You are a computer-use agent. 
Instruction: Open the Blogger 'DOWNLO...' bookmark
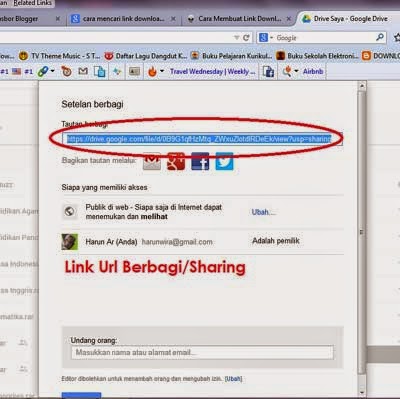coord(381,56)
